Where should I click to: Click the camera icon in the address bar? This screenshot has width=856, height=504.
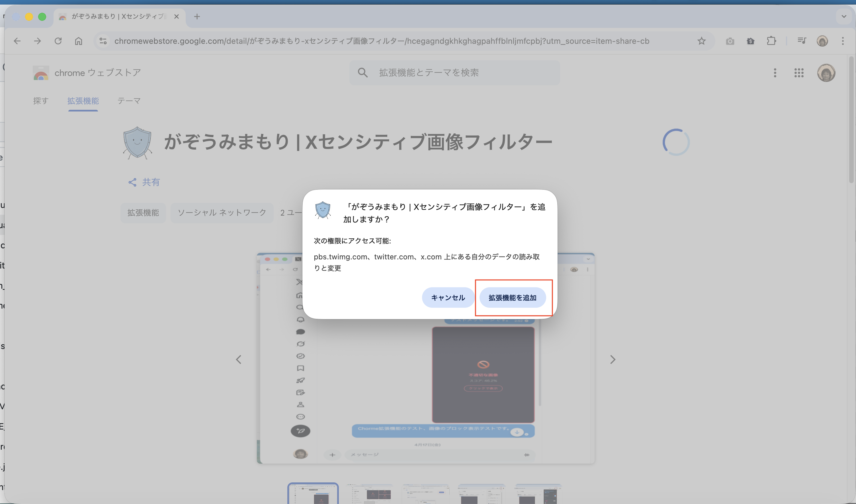pos(730,41)
